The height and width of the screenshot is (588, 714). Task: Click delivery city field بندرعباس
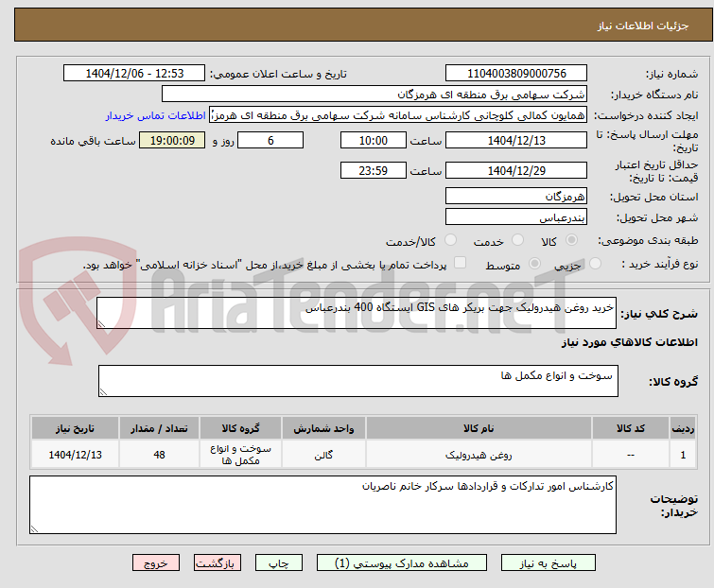516,217
